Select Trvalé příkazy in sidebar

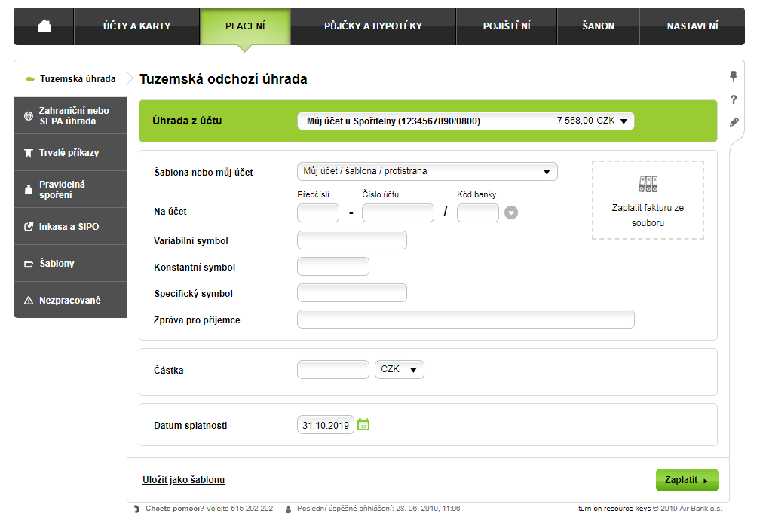pyautogui.click(x=69, y=153)
